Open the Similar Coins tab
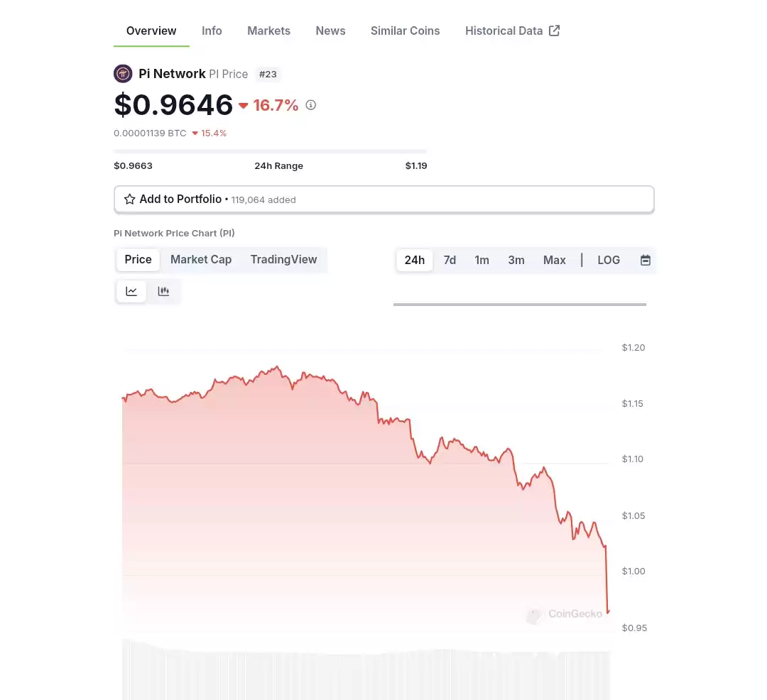 tap(405, 31)
